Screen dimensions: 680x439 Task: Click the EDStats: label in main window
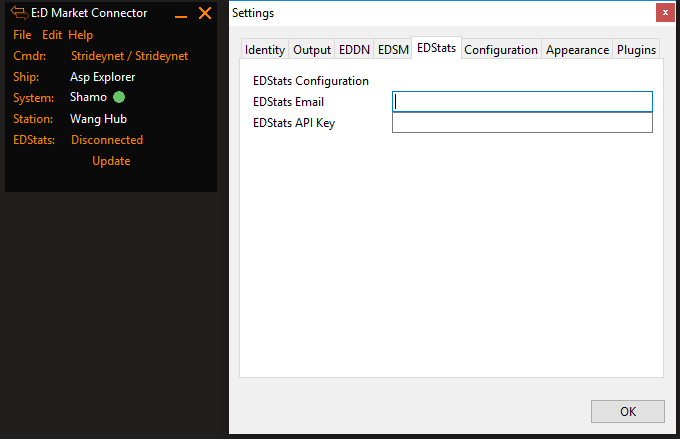pos(34,140)
